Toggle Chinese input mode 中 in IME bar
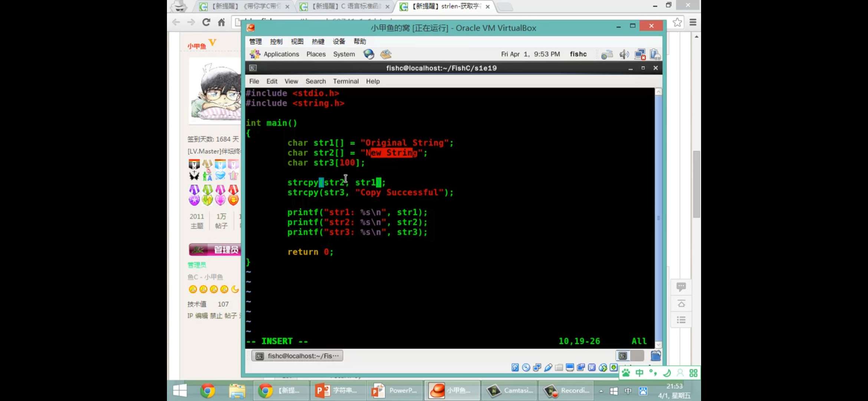Screen dimensions: 868x401 tap(640, 373)
